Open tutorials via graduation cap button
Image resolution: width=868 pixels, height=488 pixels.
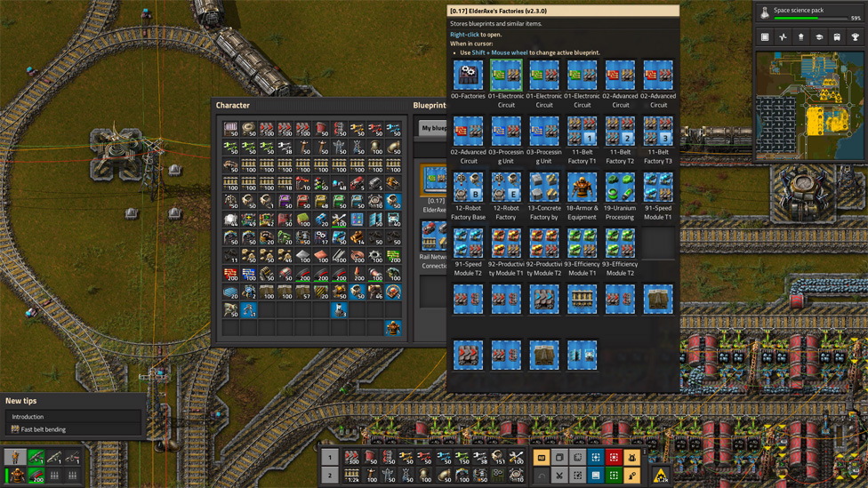[819, 37]
